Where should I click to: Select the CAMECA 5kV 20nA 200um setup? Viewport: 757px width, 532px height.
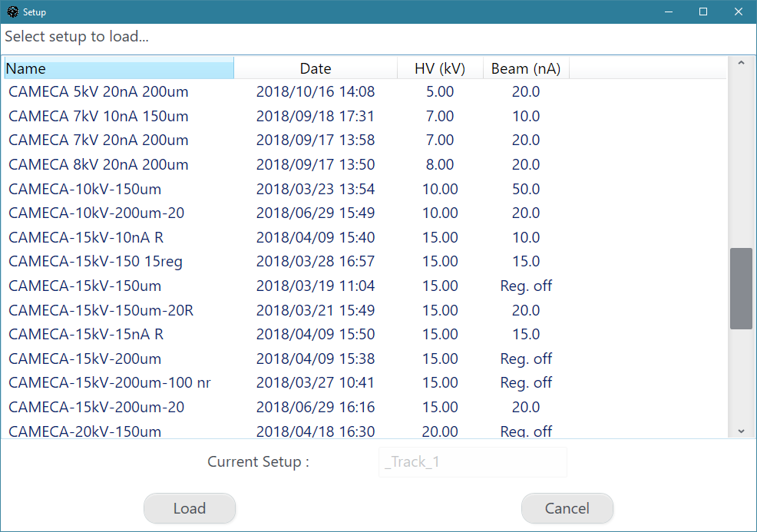tap(98, 92)
